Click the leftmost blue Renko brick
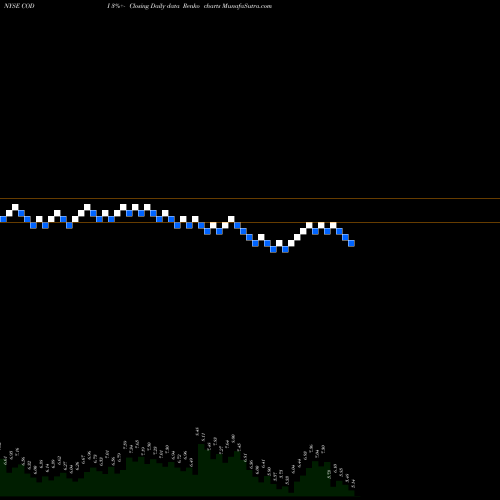500x500 pixels. pyautogui.click(x=3, y=219)
